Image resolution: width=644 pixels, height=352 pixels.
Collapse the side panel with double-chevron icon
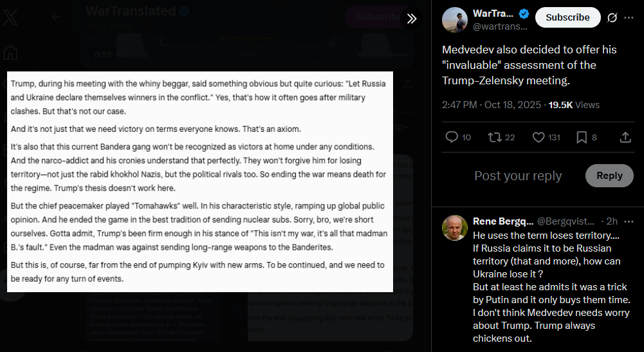(x=412, y=19)
